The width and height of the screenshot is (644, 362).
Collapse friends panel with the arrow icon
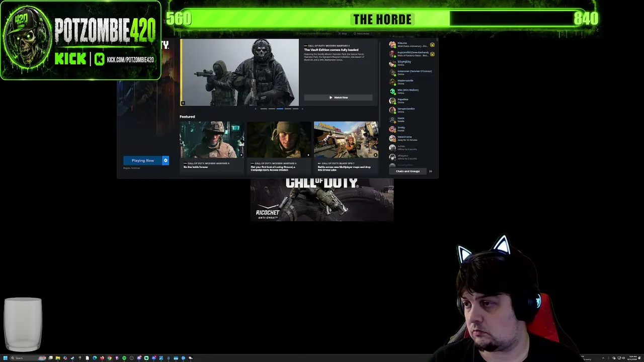(x=430, y=171)
